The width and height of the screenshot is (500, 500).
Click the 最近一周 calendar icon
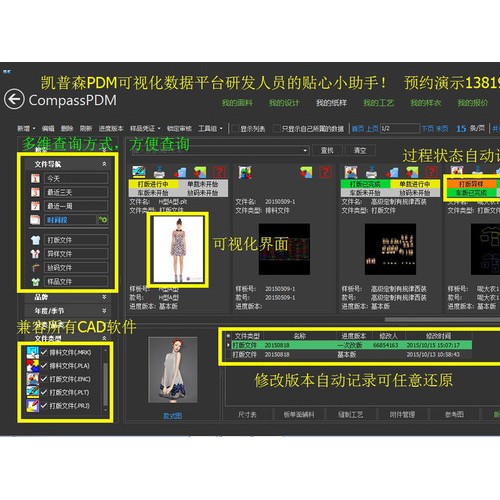[35, 206]
